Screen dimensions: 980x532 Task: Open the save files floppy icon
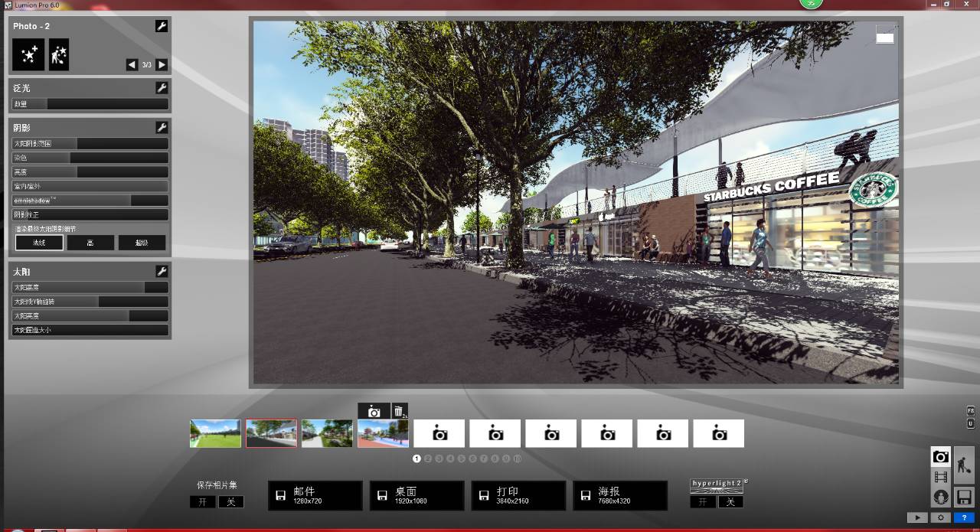(x=964, y=497)
